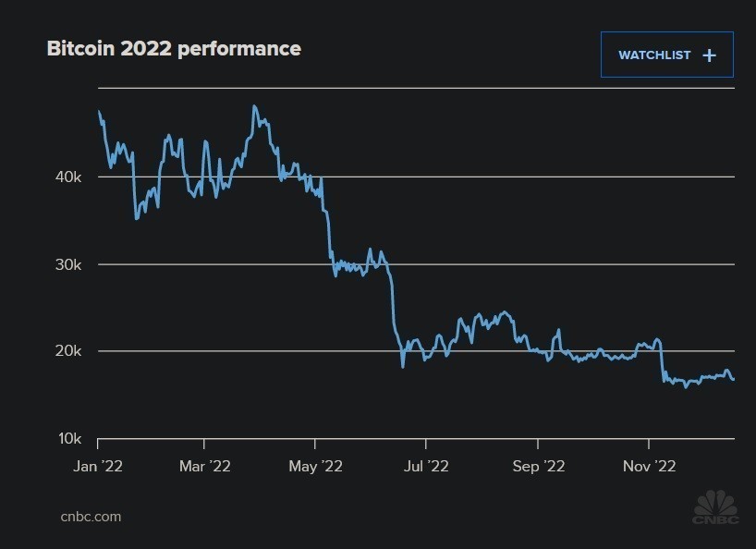Click the CNBC peacock logo
The image size is (756, 549).
click(x=716, y=507)
